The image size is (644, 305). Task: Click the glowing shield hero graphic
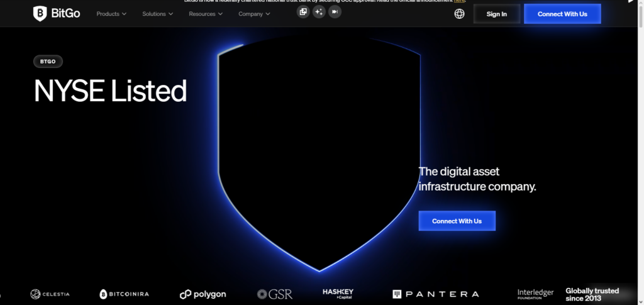[x=319, y=154]
